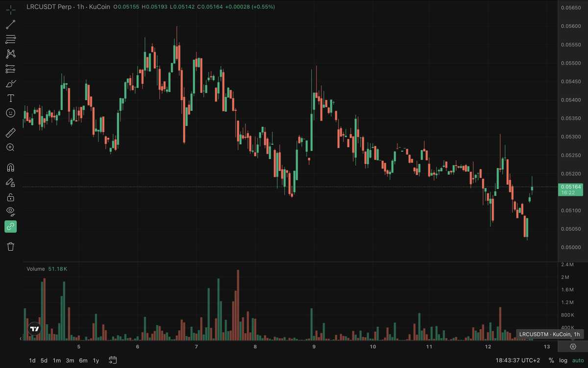Click the 2.4M volume scale label
Screen dimensions: 588x368
point(567,264)
